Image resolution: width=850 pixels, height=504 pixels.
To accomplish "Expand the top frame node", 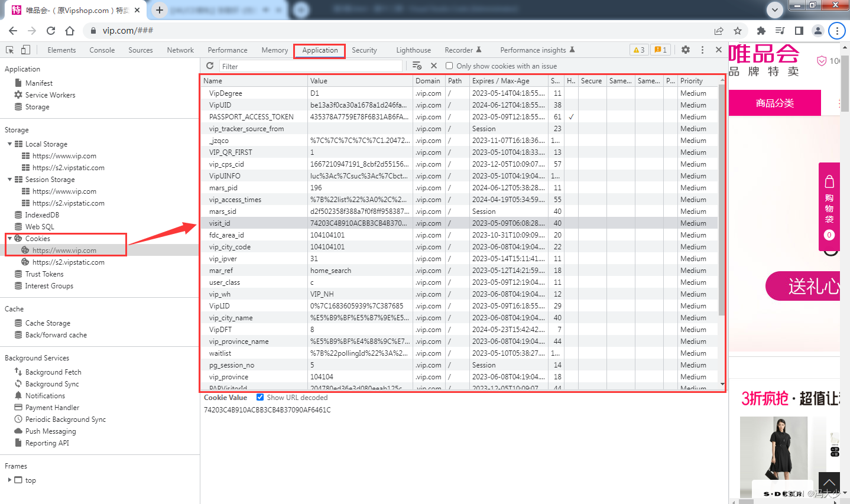I will click(x=9, y=480).
